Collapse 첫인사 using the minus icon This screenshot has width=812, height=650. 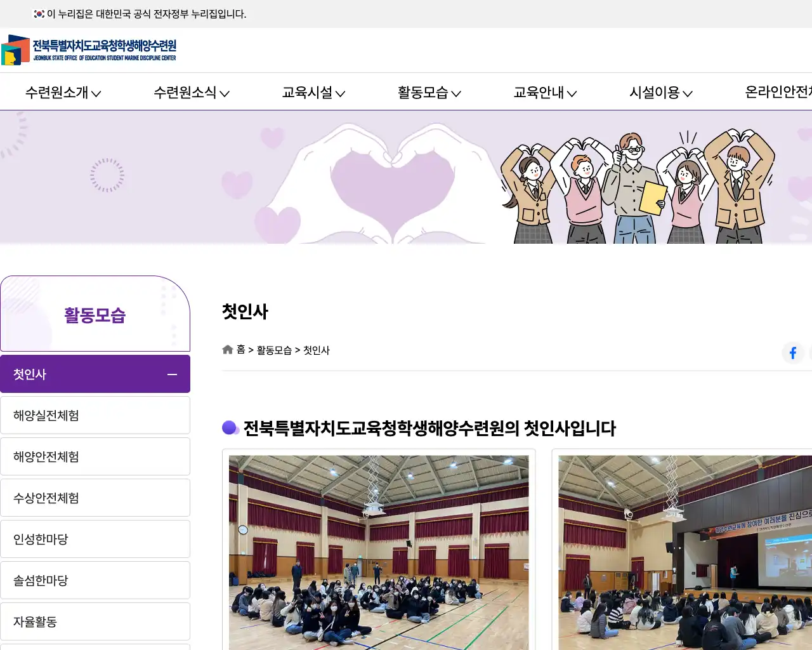click(172, 375)
